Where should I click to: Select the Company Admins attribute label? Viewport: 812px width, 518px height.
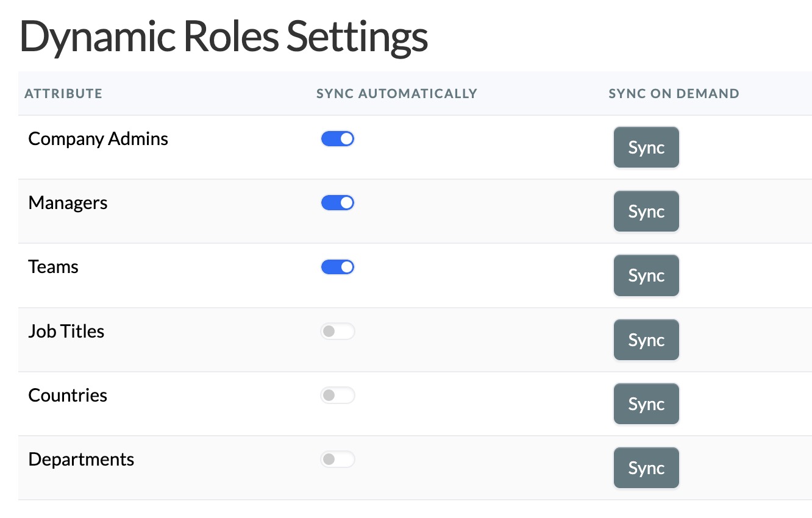(x=98, y=138)
